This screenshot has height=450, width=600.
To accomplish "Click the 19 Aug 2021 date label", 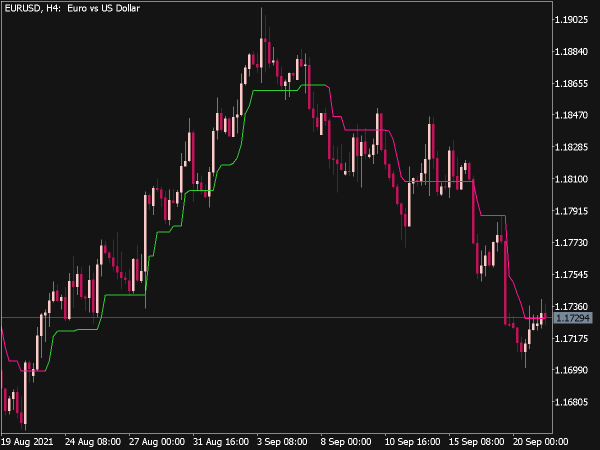I will pyautogui.click(x=28, y=442).
